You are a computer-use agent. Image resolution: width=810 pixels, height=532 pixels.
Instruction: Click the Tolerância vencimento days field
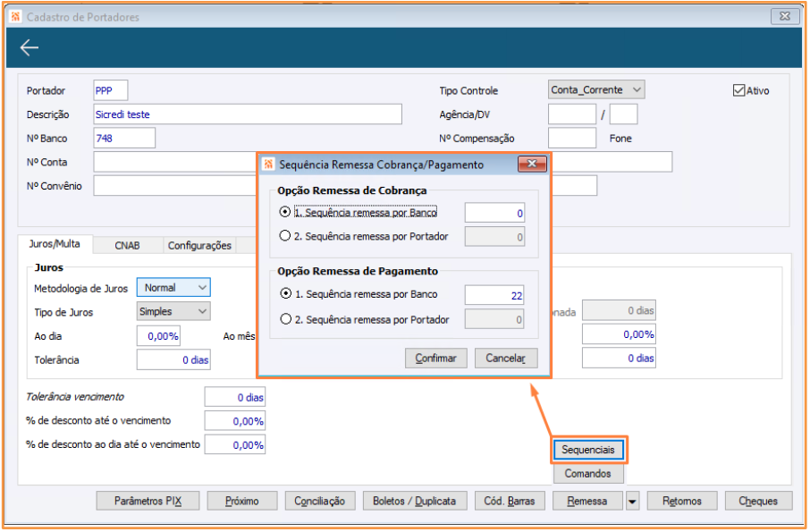point(235,397)
